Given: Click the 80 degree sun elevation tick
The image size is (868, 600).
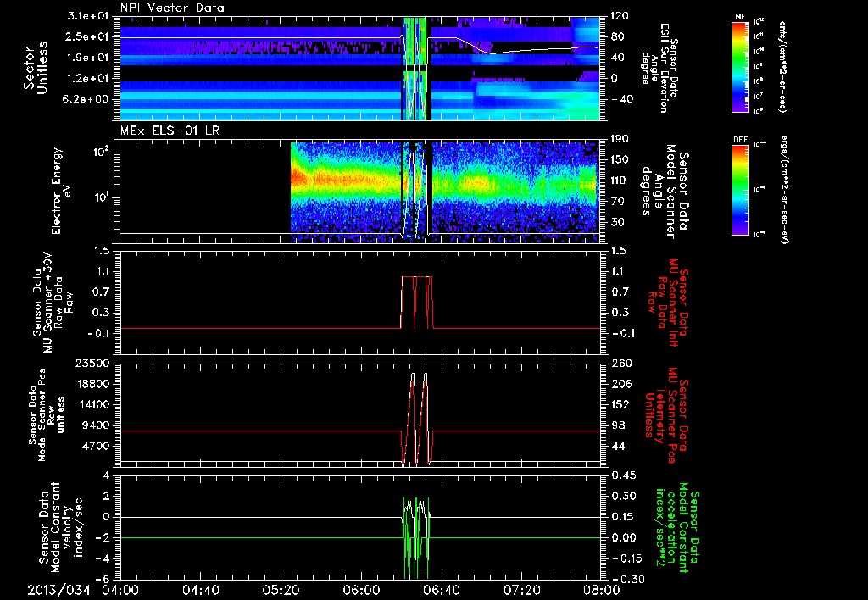Looking at the screenshot, I should [x=618, y=36].
